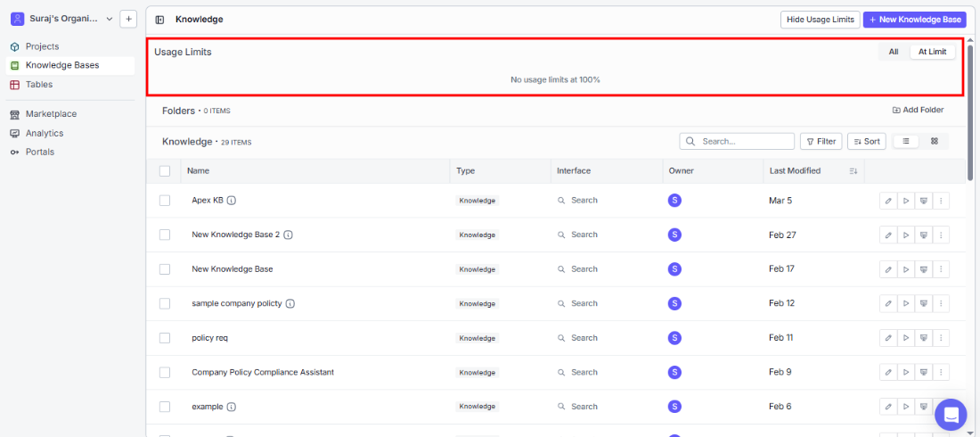More options for Company Policy Compliance Assistant

coord(941,373)
